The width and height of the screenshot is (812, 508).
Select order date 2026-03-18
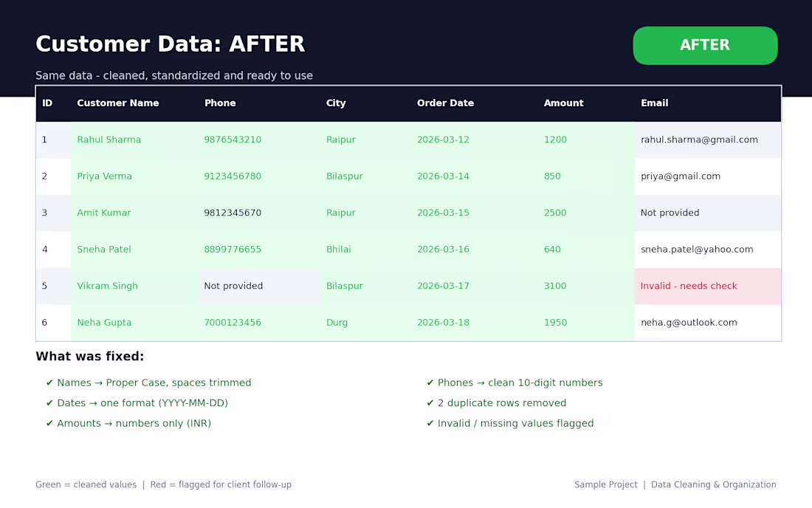tap(443, 322)
